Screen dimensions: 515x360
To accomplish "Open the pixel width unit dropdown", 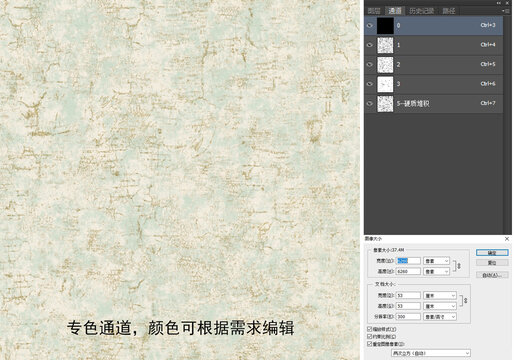I will point(437,261).
